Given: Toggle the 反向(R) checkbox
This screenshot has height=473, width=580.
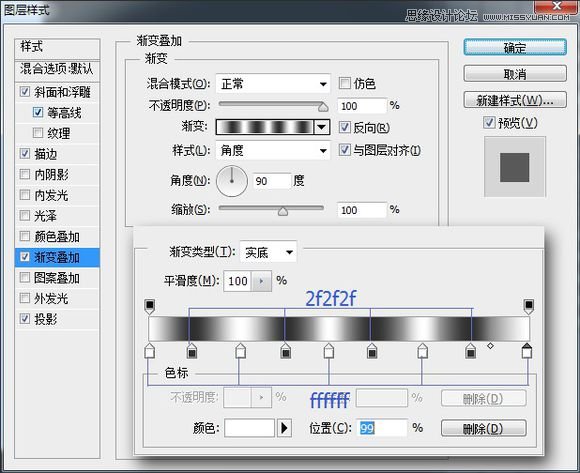Looking at the screenshot, I should coord(345,128).
